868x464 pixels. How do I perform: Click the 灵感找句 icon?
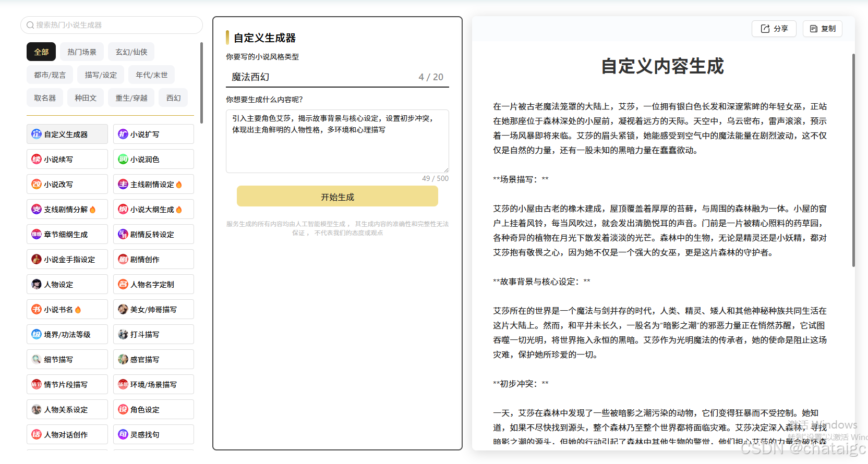123,434
